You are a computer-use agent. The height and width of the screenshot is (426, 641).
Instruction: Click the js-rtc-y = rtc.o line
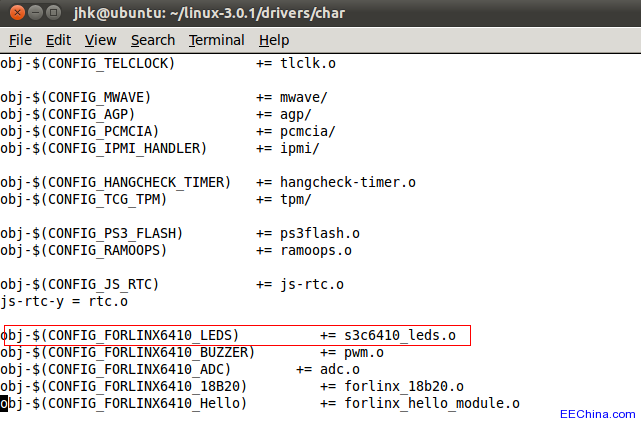click(x=64, y=301)
